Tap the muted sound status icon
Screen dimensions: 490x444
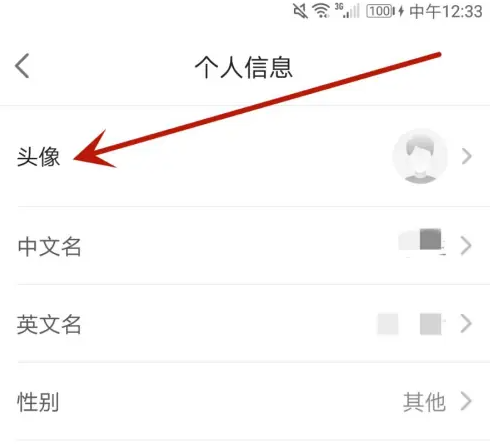(x=300, y=11)
